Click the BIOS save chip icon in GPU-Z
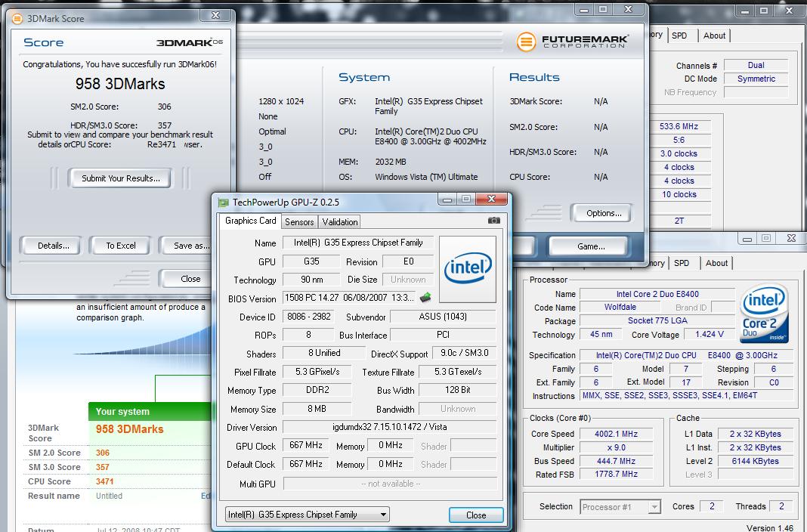The image size is (807, 532). point(425,298)
